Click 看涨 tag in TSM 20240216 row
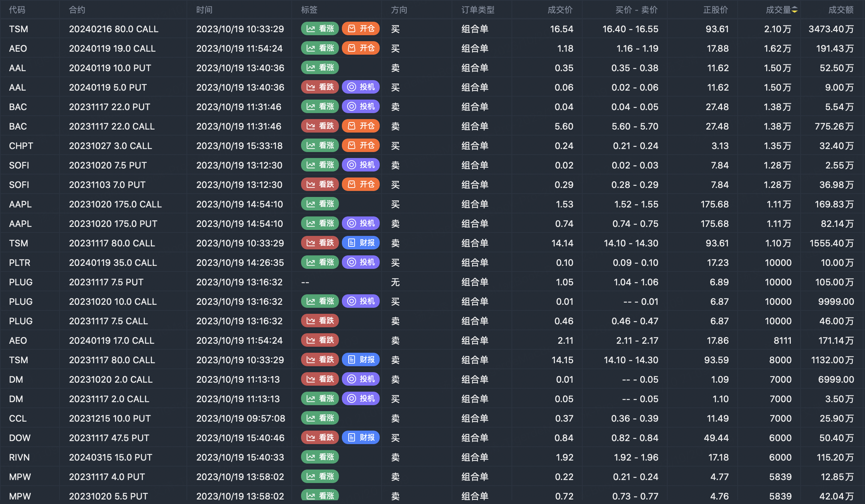The width and height of the screenshot is (865, 504). pos(320,29)
